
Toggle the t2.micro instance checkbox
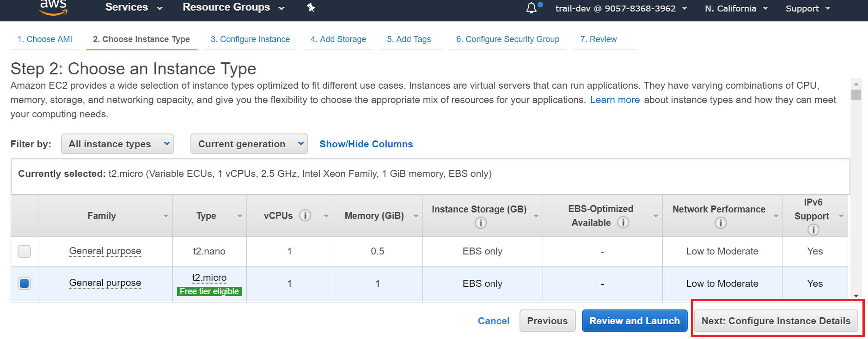coord(24,283)
